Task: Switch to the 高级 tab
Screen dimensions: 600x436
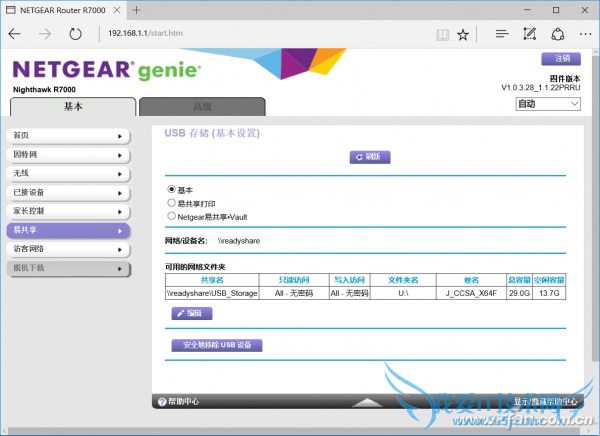Action: (202, 106)
